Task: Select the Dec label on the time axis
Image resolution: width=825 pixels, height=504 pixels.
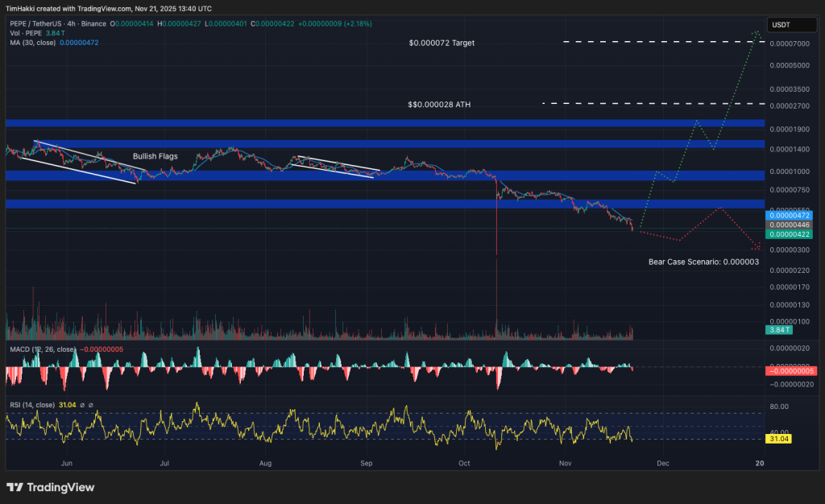Action: coord(663,464)
